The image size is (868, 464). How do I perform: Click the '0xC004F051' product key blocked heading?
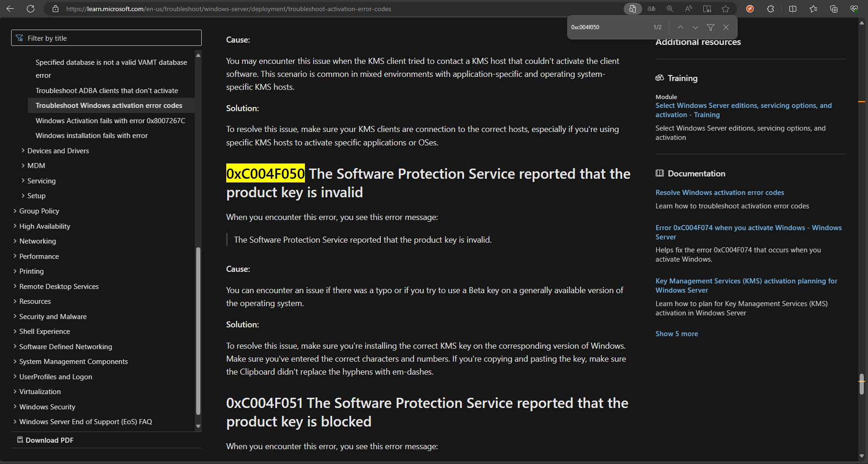tap(427, 412)
